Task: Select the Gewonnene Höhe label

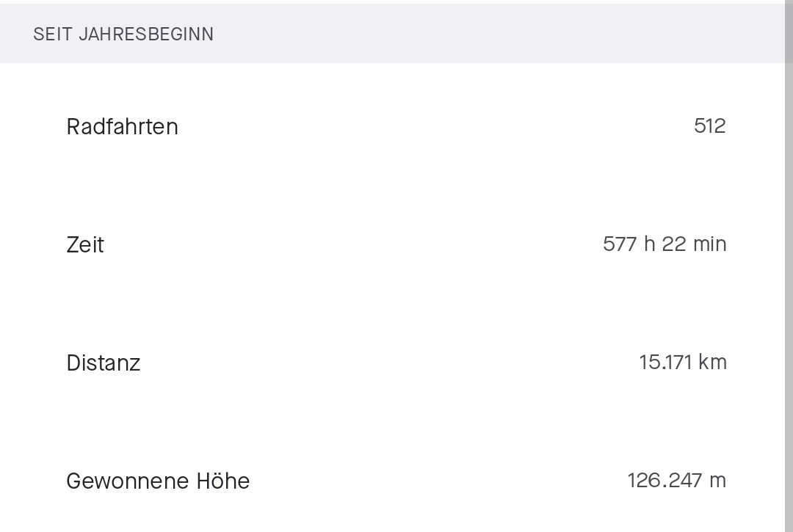Action: pyautogui.click(x=158, y=481)
